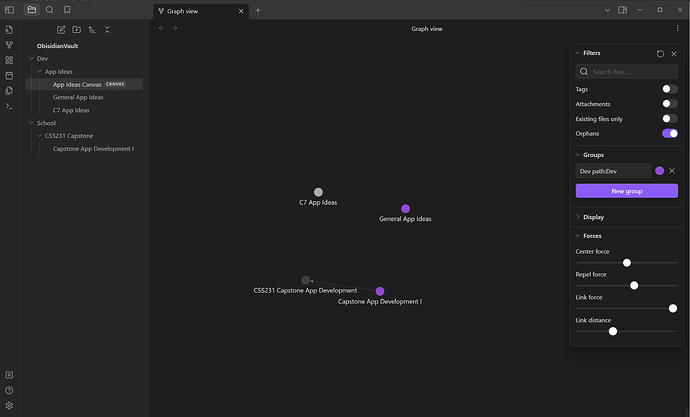The image size is (690, 417).
Task: Collapse the Forces section
Action: click(x=591, y=236)
